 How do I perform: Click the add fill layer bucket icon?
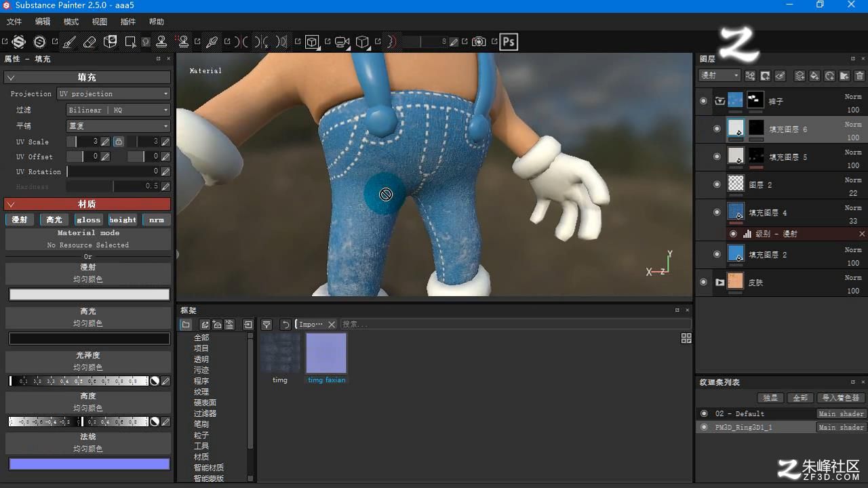815,76
